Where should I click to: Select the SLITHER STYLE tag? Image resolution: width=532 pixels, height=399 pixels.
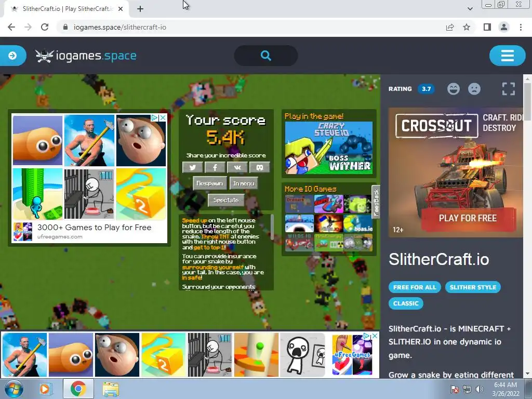coord(473,287)
